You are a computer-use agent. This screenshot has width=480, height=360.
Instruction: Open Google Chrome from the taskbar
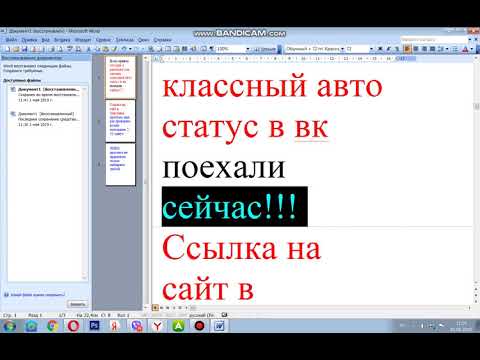(52, 326)
